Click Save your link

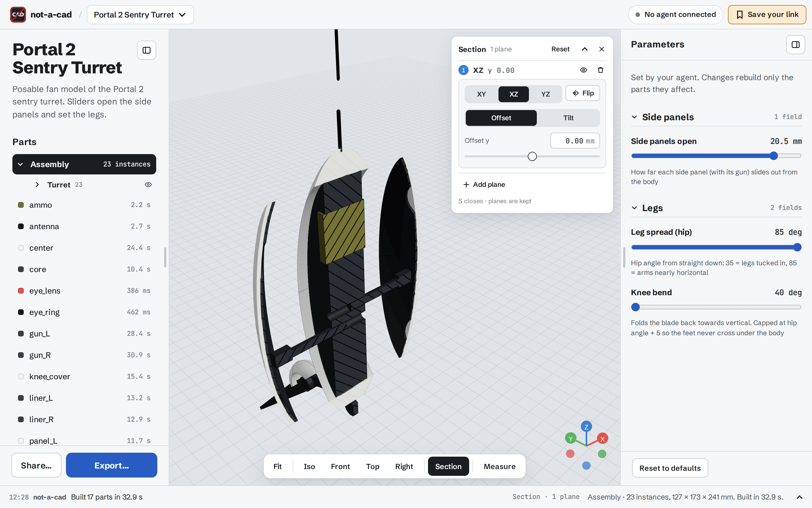(x=767, y=14)
